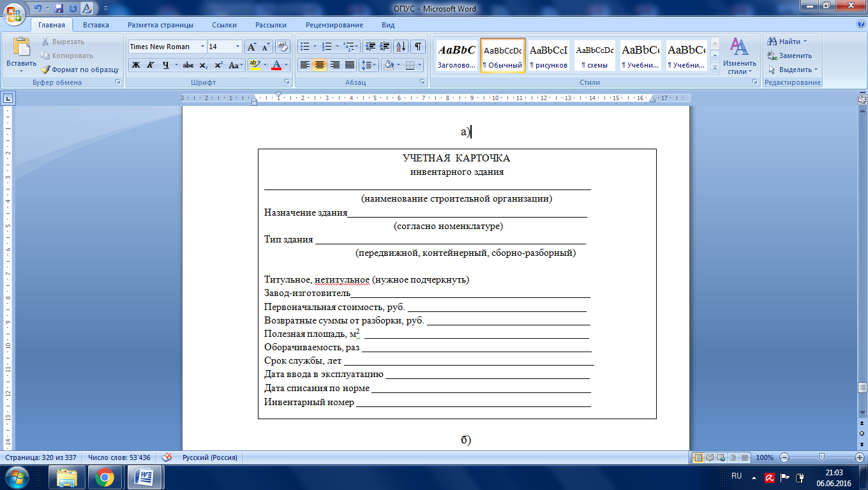
Task: Open the line spacing options
Action: (x=369, y=65)
